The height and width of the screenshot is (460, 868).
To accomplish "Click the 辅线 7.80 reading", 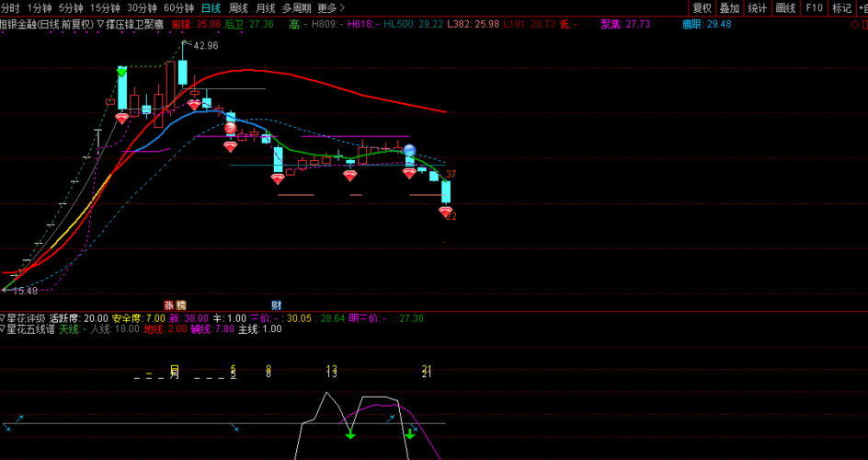I will point(212,329).
